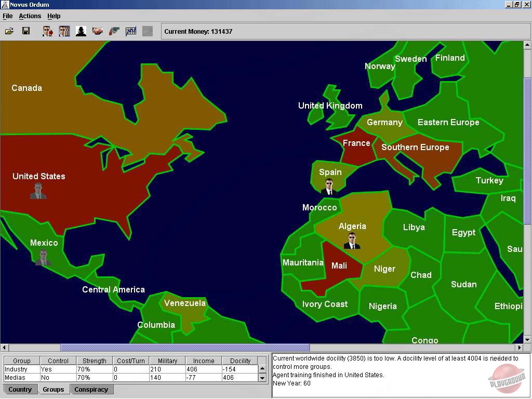Switch to the Country tab

[20, 389]
